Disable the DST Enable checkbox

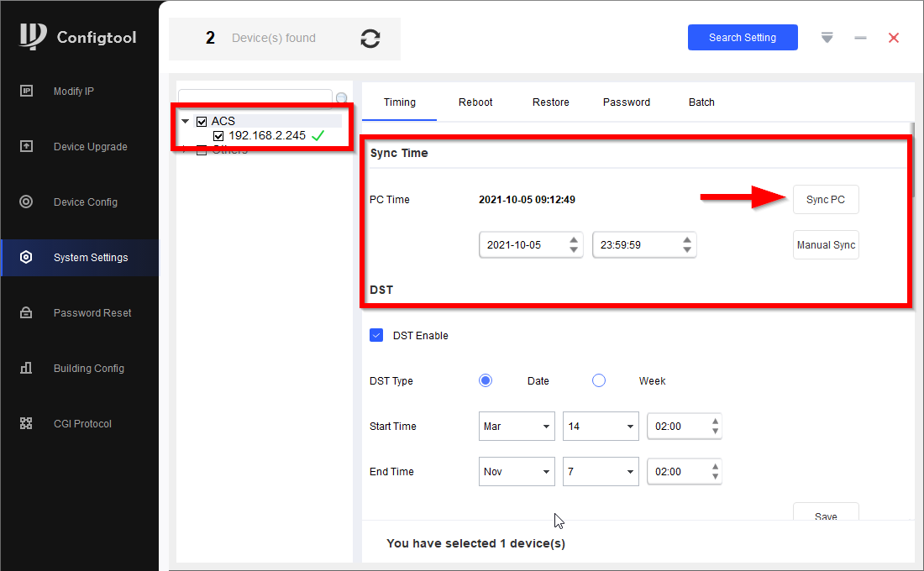point(376,335)
